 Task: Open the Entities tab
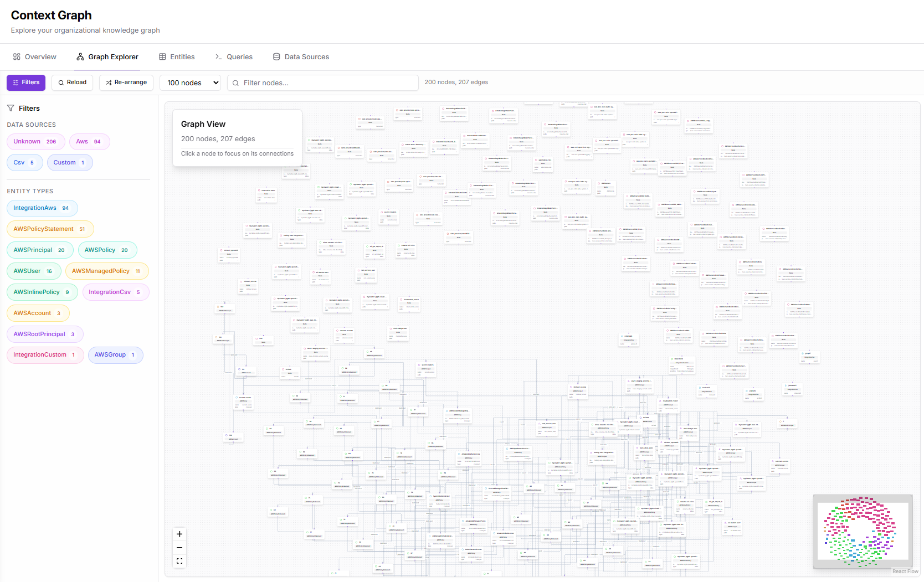coord(177,57)
